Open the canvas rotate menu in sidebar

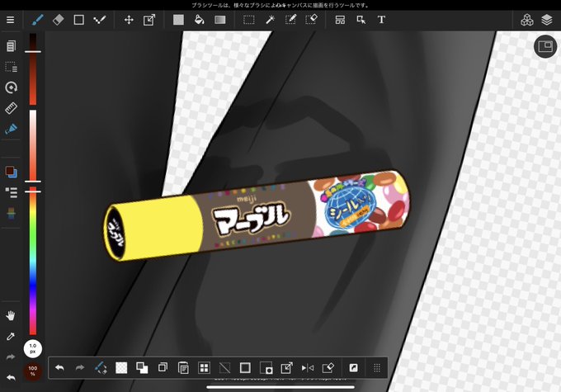(11, 87)
